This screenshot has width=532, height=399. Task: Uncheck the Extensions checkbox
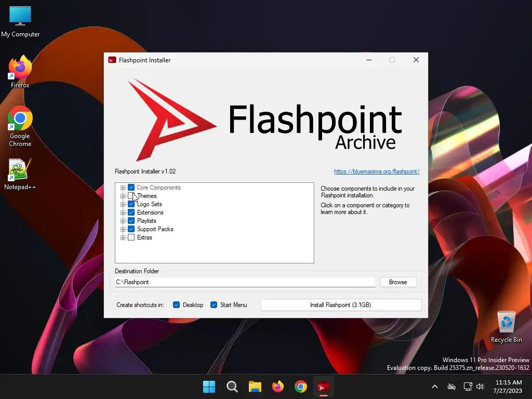pyautogui.click(x=131, y=212)
